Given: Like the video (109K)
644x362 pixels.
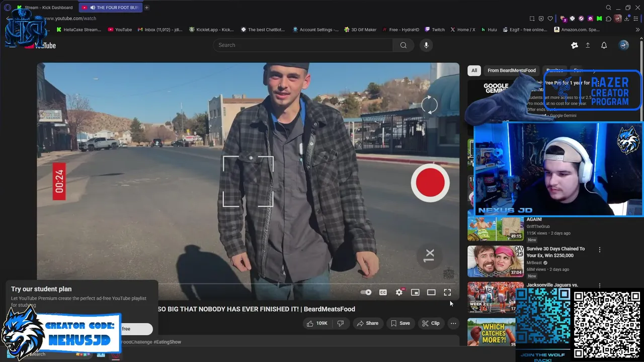Looking at the screenshot, I should tap(317, 323).
